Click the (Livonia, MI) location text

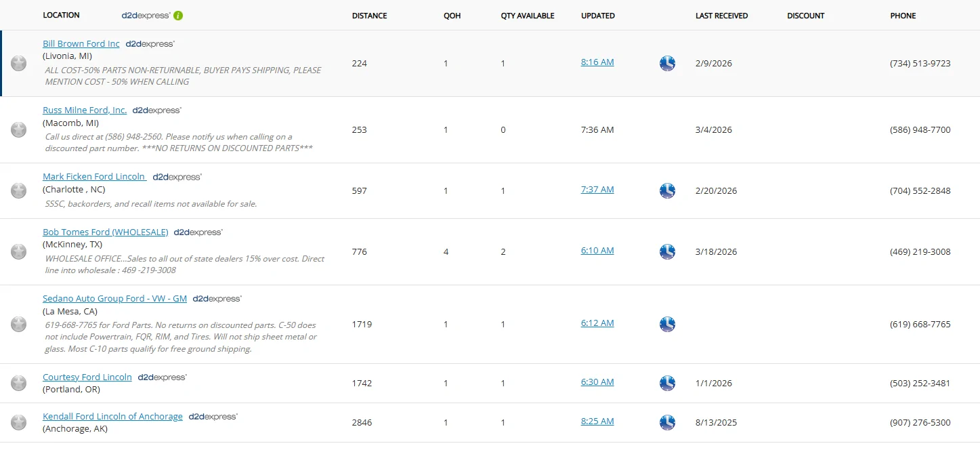click(x=67, y=56)
